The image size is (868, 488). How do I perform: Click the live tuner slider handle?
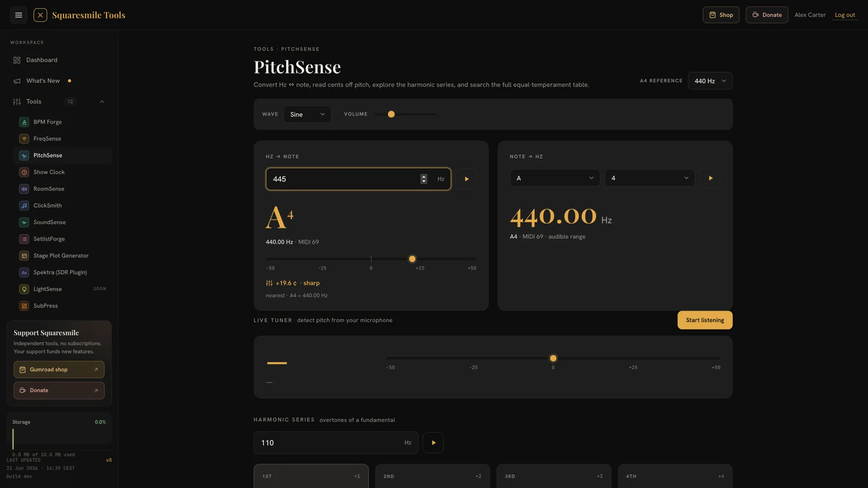pyautogui.click(x=553, y=358)
